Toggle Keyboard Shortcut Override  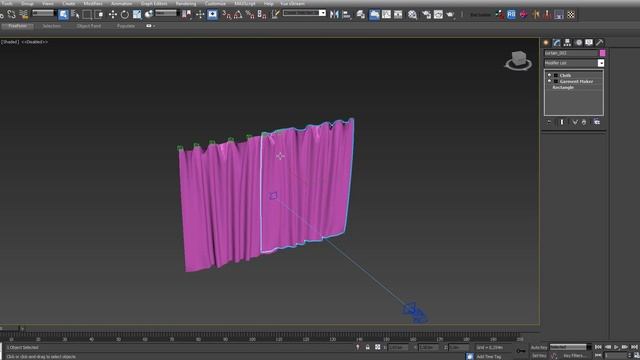[212, 15]
